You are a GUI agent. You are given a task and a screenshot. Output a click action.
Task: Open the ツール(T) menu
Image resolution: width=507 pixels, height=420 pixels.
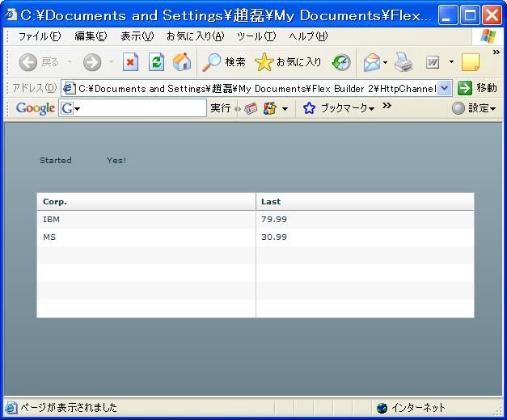(256, 36)
